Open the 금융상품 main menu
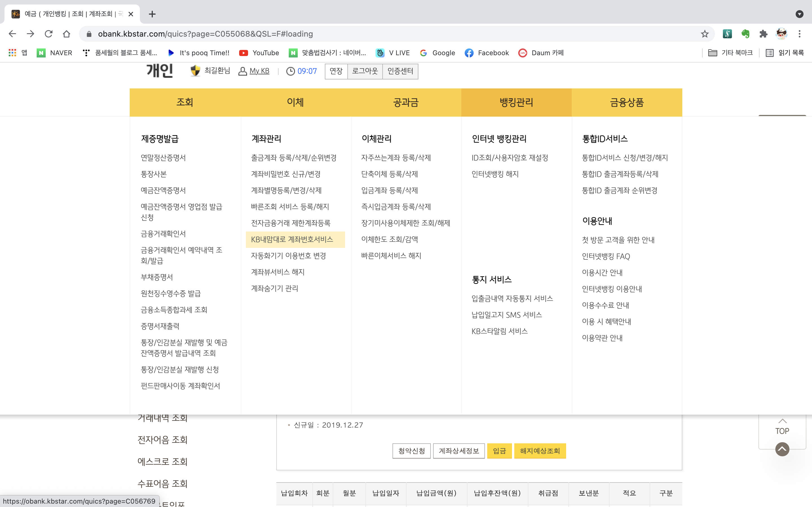 click(626, 103)
